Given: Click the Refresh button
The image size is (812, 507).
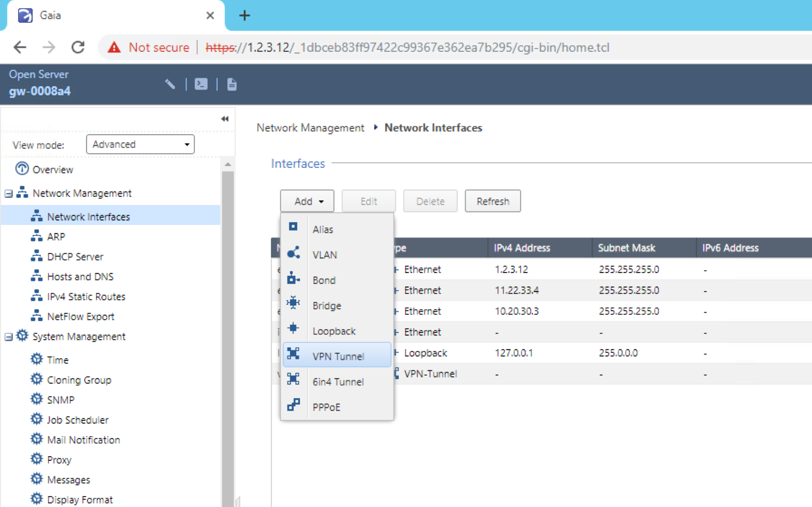Looking at the screenshot, I should 493,201.
